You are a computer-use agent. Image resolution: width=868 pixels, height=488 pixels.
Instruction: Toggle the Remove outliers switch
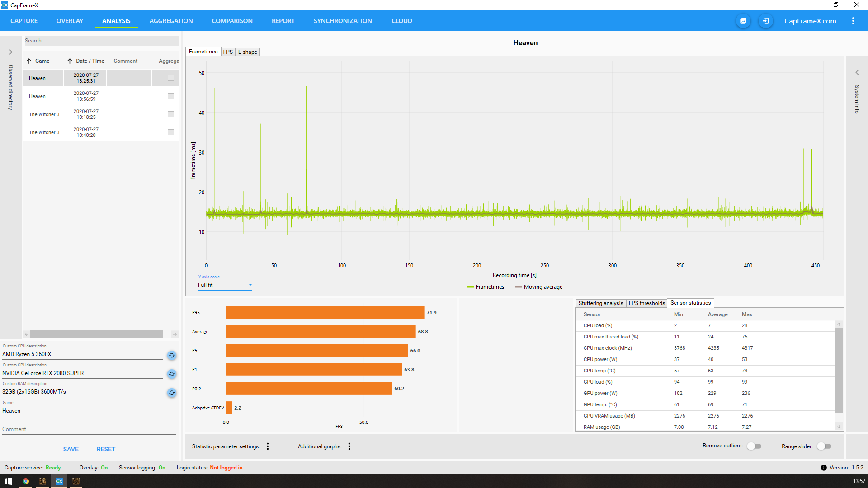[x=754, y=446]
